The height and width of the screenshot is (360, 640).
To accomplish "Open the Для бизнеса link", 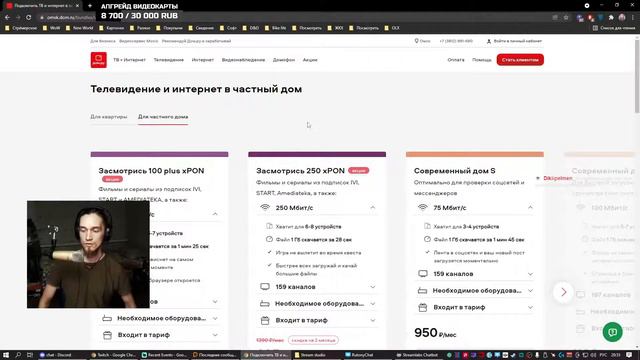I will pos(103,41).
